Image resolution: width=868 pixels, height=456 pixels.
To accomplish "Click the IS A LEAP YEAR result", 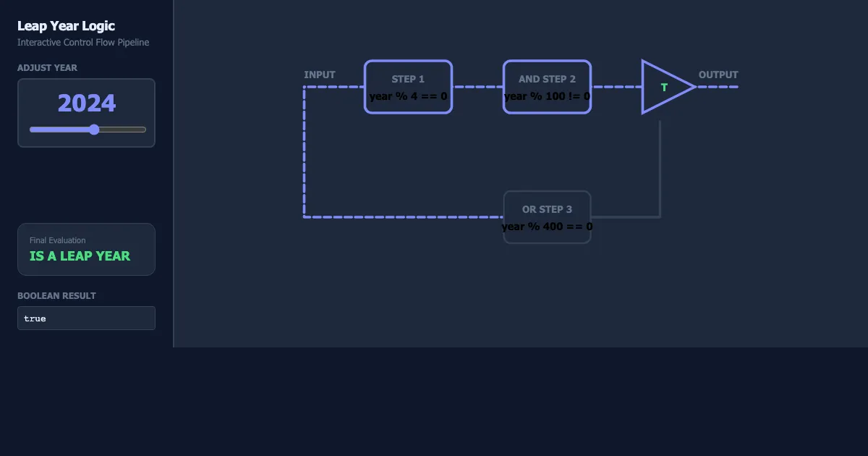I will click(x=80, y=256).
